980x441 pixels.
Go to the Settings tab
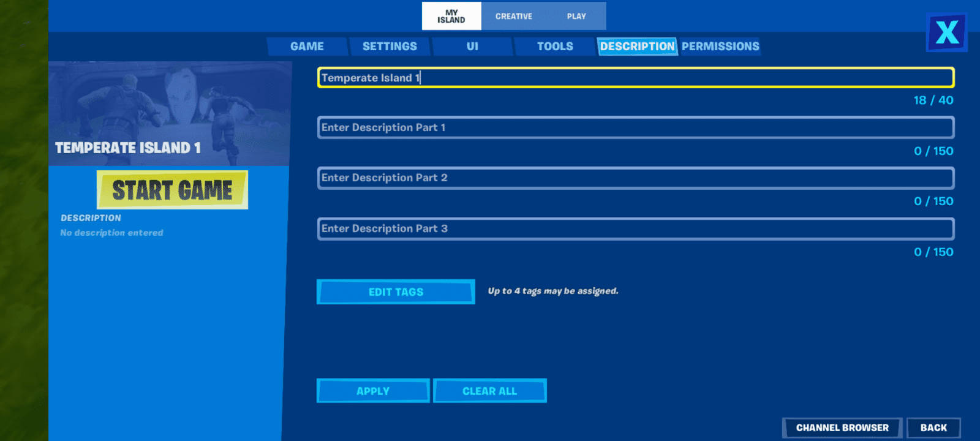click(390, 47)
